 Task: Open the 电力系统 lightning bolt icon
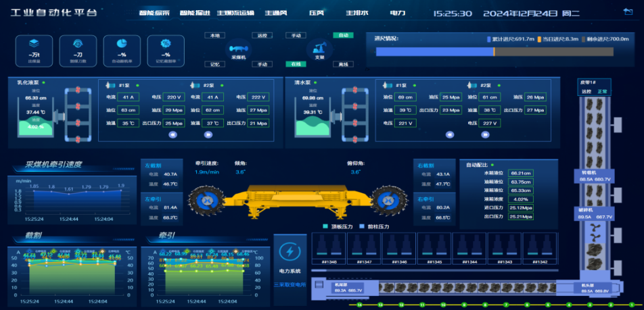point(290,251)
